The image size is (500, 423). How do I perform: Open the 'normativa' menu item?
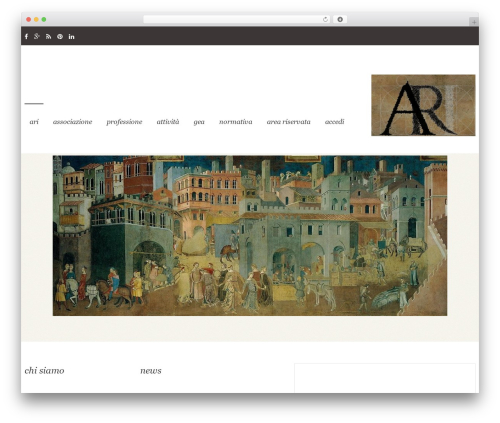tap(236, 122)
